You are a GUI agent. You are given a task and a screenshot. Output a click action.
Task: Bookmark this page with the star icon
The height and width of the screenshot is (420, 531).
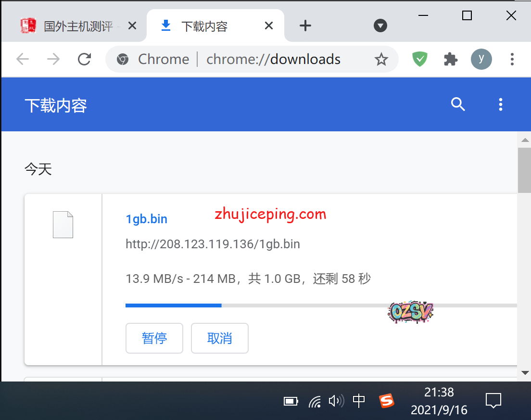pos(381,59)
